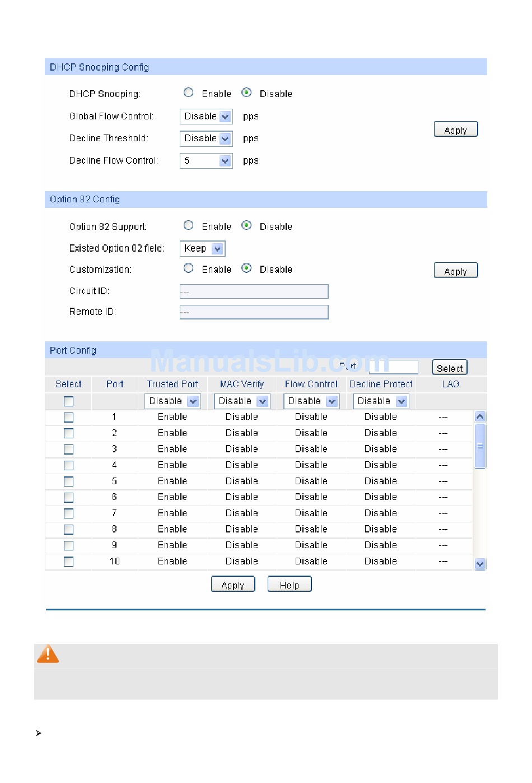The height and width of the screenshot is (783, 532).
Task: Select Disable for DHCP Snooping
Action: (x=246, y=92)
